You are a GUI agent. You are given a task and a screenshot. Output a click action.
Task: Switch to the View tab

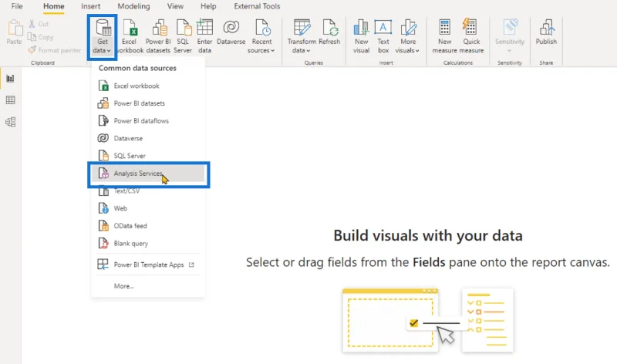point(175,6)
